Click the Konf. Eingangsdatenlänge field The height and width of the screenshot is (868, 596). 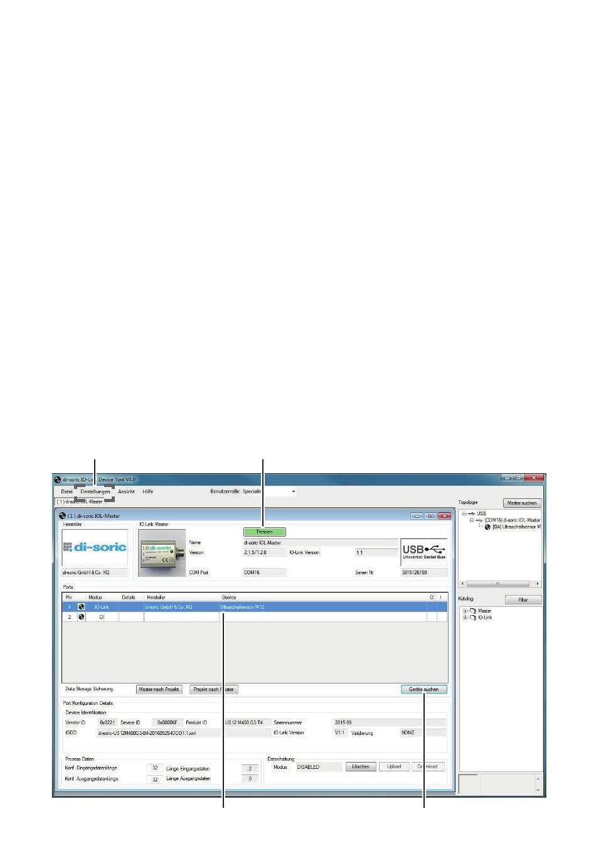coord(155,768)
